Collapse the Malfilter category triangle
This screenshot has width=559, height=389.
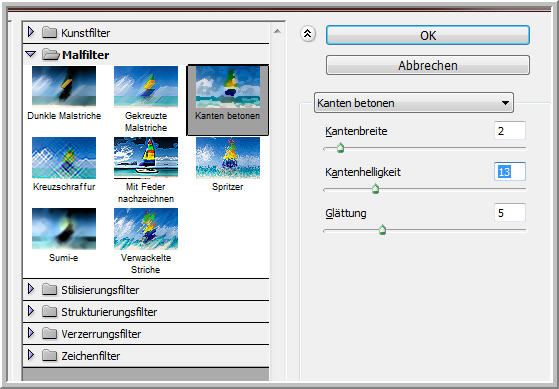tap(31, 55)
